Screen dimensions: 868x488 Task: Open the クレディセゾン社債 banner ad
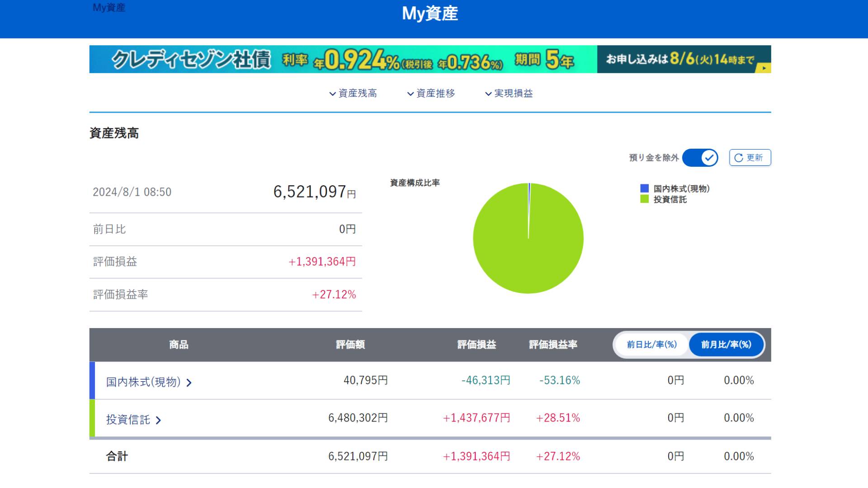pyautogui.click(x=430, y=59)
